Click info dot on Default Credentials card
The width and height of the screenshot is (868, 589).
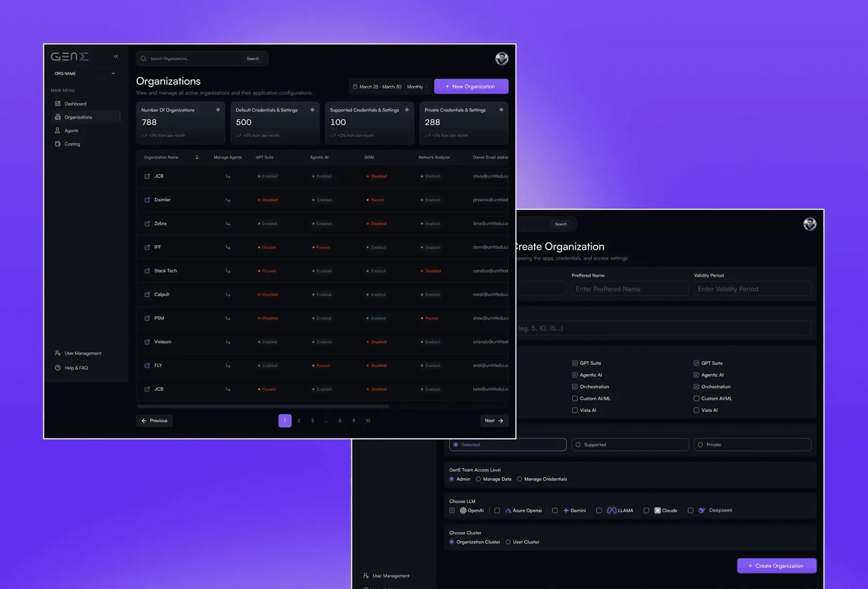pyautogui.click(x=312, y=110)
